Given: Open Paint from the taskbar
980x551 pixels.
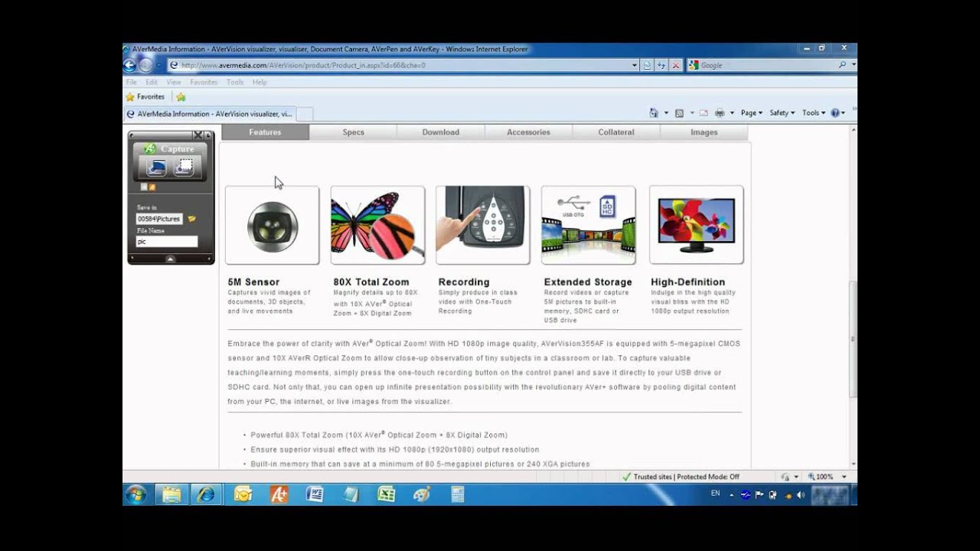Looking at the screenshot, I should [422, 494].
